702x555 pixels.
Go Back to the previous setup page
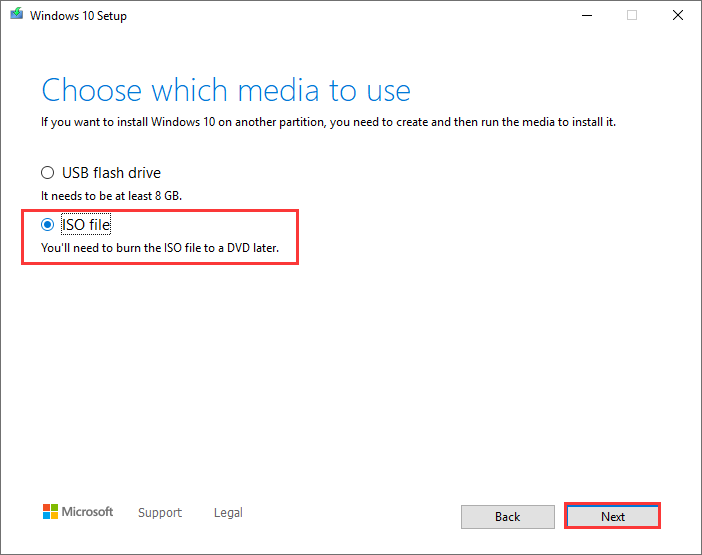point(508,517)
